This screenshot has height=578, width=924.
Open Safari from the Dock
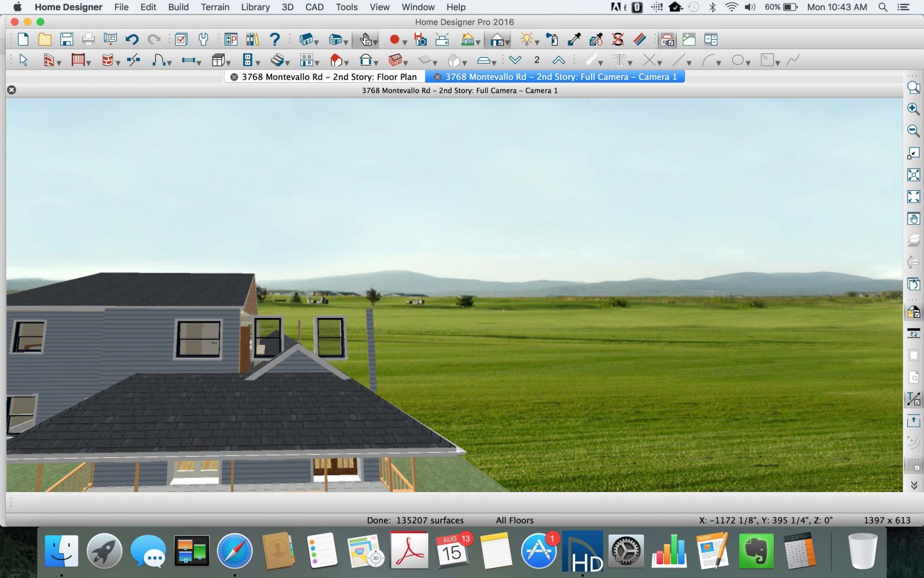[x=234, y=551]
